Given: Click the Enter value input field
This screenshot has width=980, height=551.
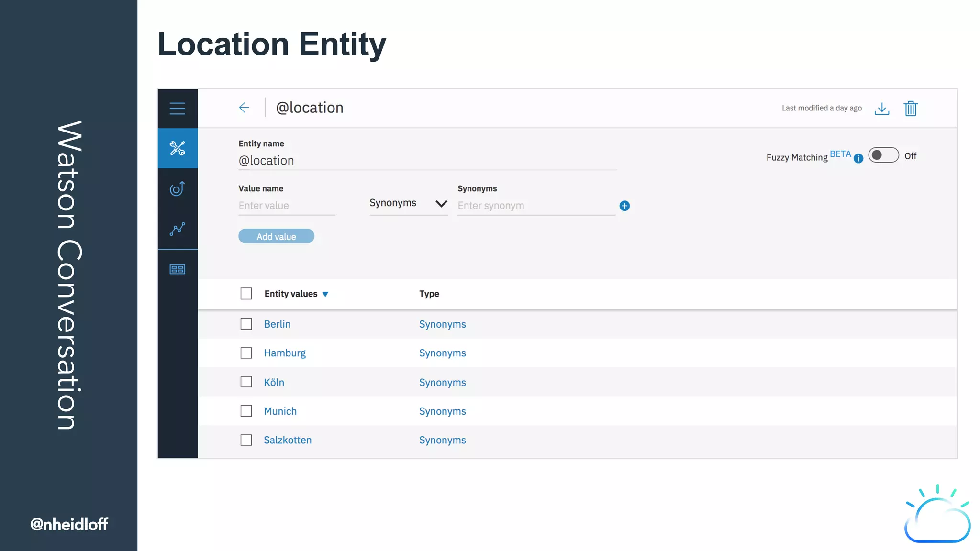Looking at the screenshot, I should 286,206.
